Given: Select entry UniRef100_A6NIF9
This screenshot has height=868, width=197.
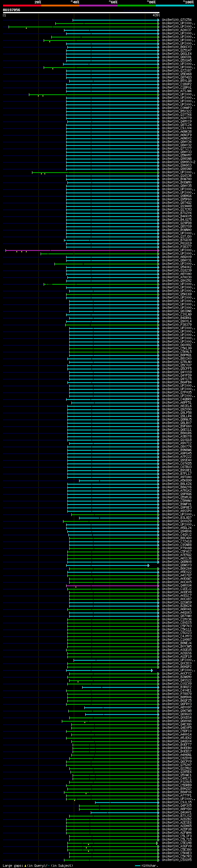Looking at the screenshot, I should pyautogui.click(x=176, y=135).
